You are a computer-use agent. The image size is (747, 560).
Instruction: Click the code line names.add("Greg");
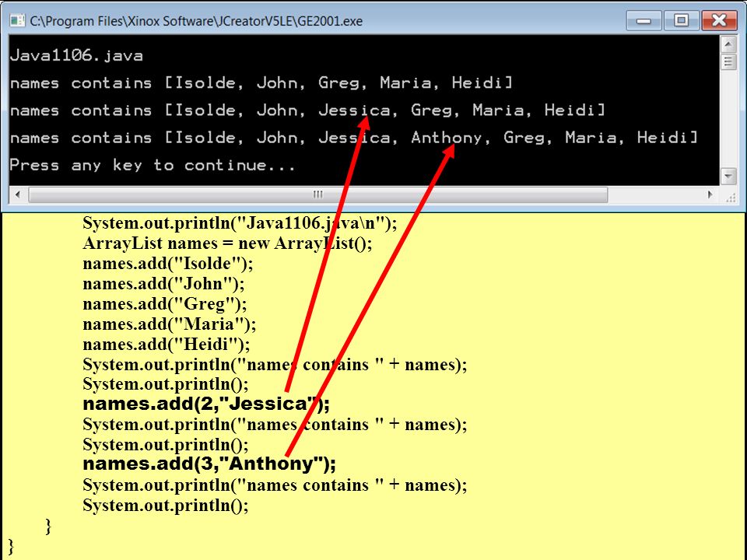coord(165,304)
